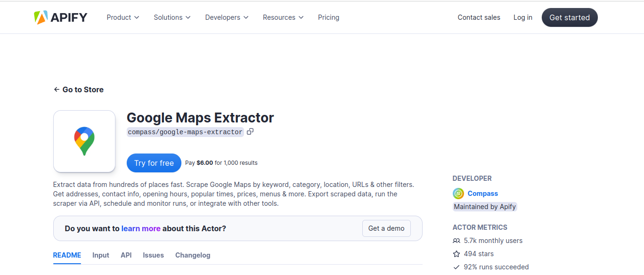Image resolution: width=644 pixels, height=275 pixels.
Task: Open the Resources dropdown
Action: point(283,17)
